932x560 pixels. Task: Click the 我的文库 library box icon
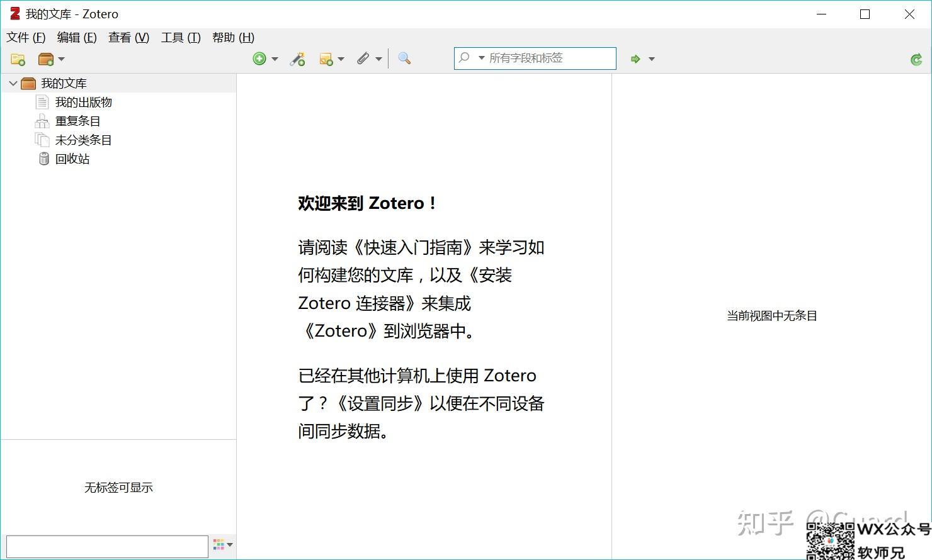(x=28, y=83)
